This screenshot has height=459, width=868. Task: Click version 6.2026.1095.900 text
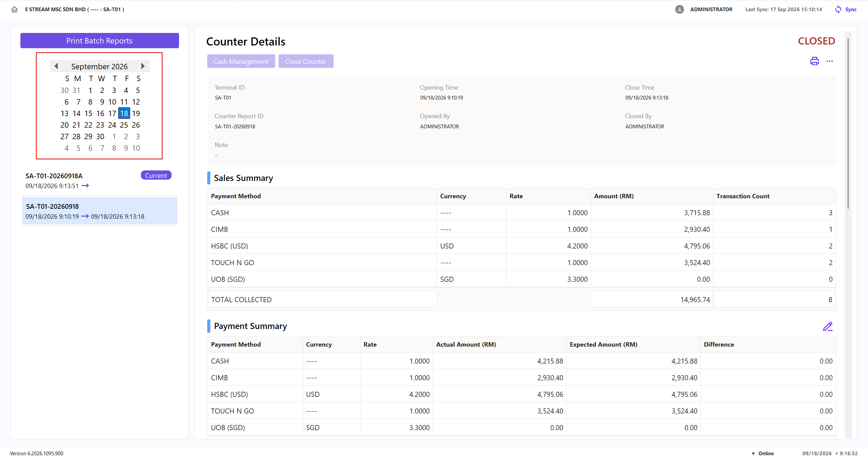pyautogui.click(x=36, y=453)
